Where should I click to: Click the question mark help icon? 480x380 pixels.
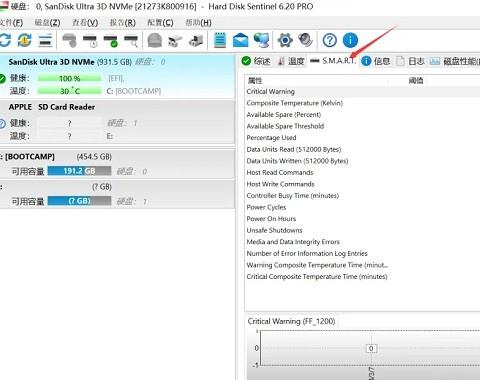[330, 40]
